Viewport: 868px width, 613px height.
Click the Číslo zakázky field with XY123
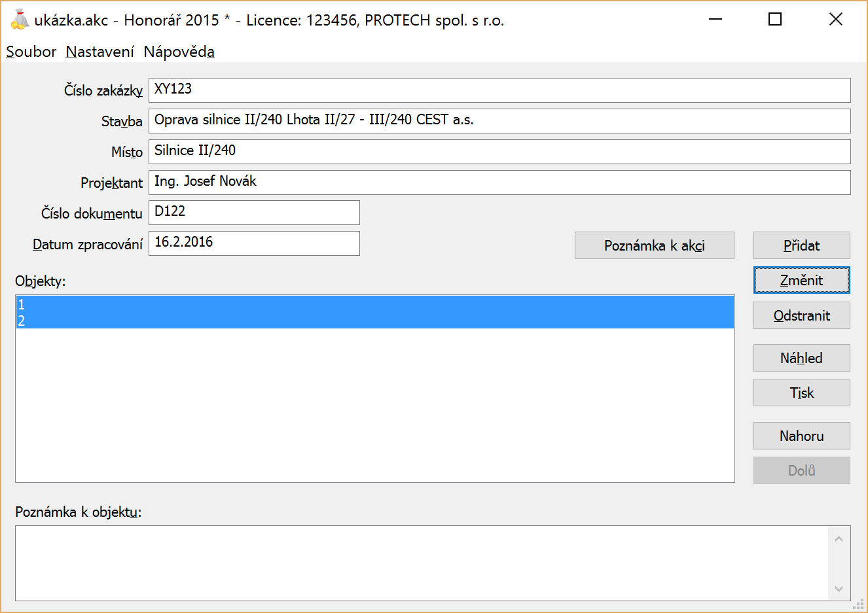point(499,90)
